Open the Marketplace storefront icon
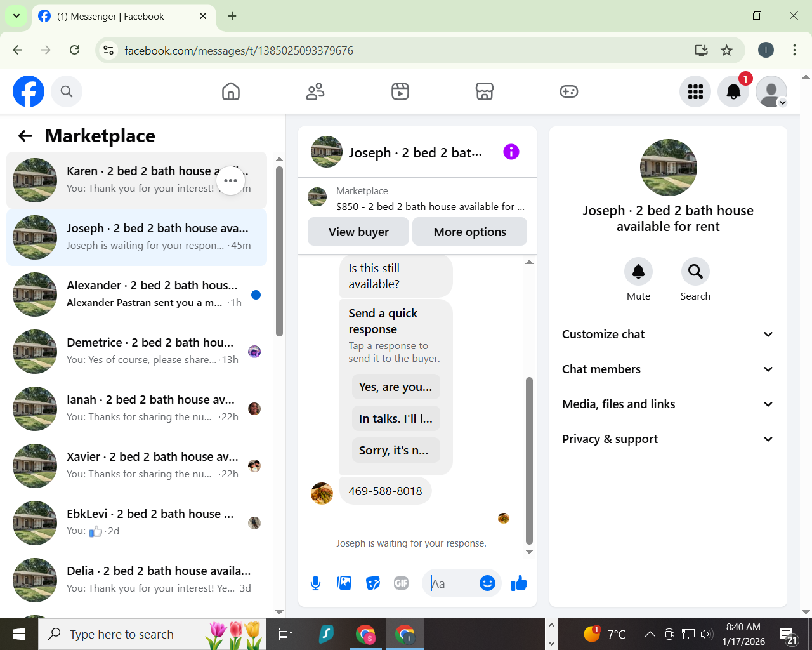This screenshot has width=812, height=650. pyautogui.click(x=485, y=91)
